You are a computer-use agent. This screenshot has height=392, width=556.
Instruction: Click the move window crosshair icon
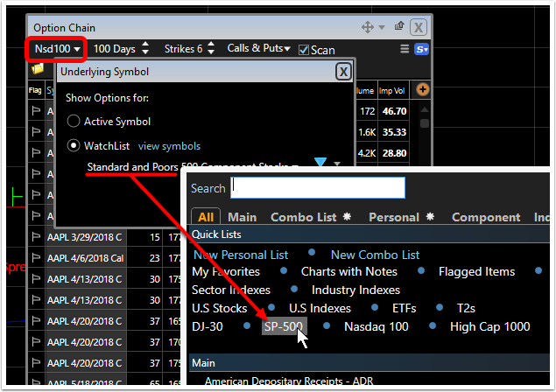tap(368, 27)
